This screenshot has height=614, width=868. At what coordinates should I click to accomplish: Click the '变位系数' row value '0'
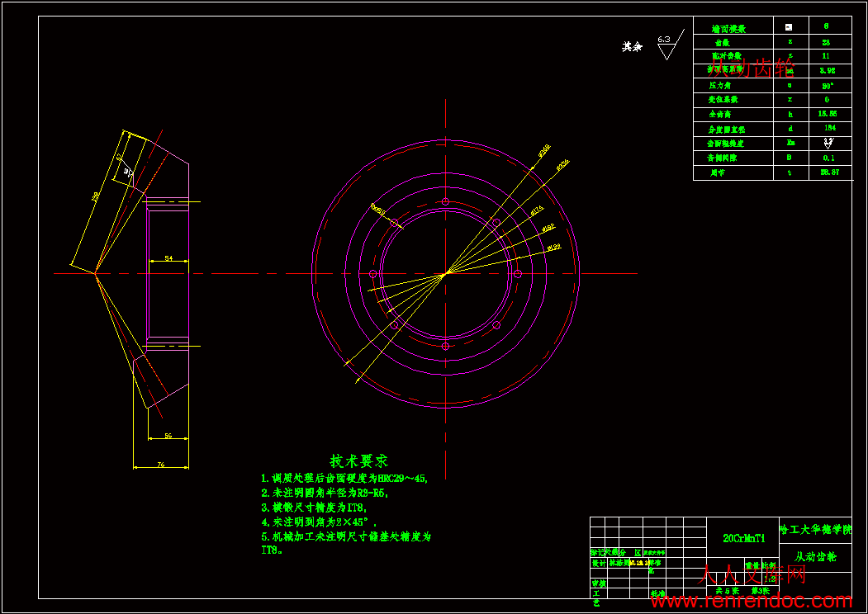point(827,100)
